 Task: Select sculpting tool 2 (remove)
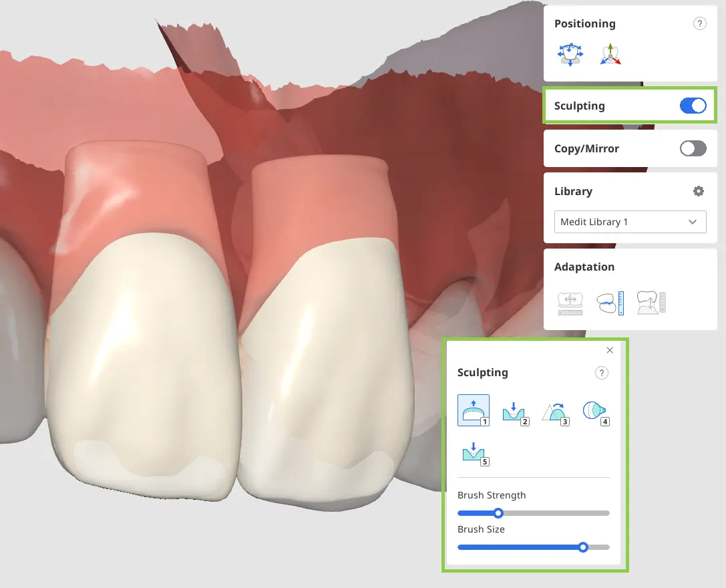(514, 412)
